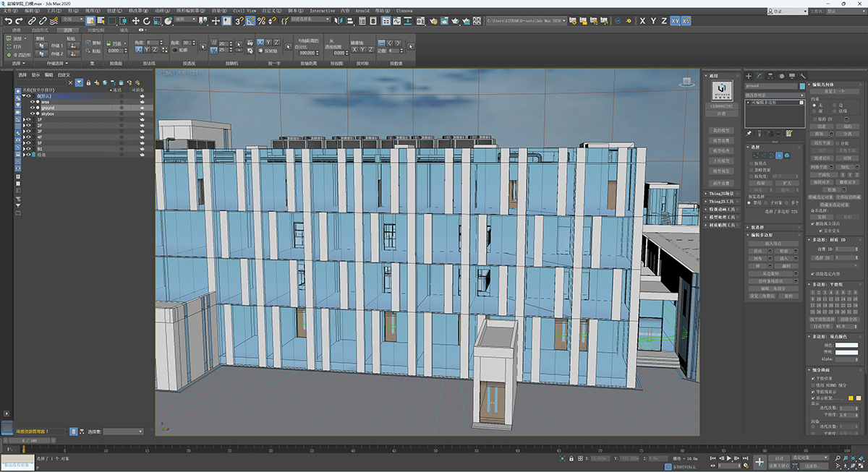Click the object color swatch beside ground name
Screen dimensions: 868x472
pos(38,108)
